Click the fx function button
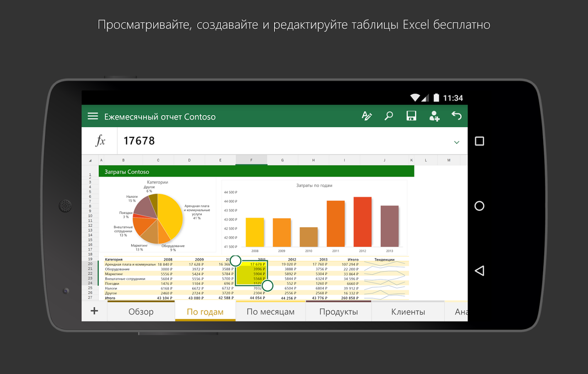 (x=100, y=141)
